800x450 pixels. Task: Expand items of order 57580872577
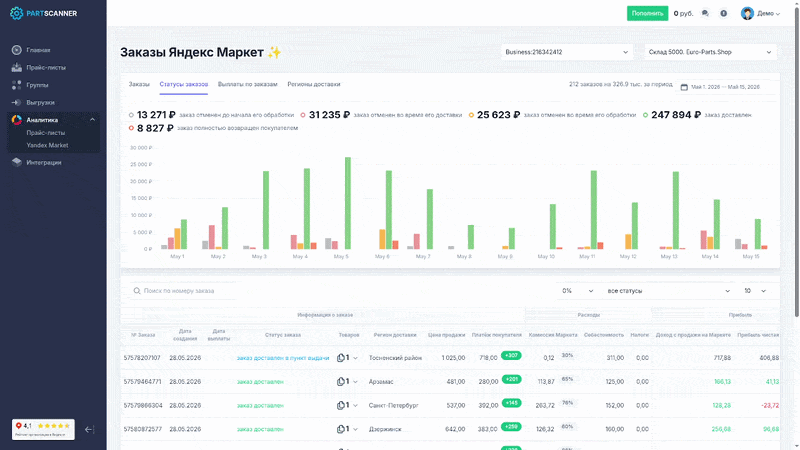click(356, 429)
